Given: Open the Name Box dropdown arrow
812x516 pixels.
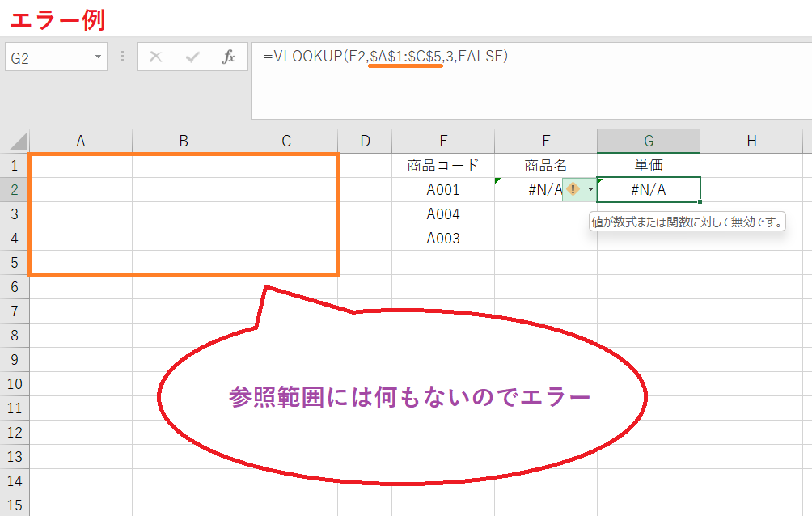Looking at the screenshot, I should tap(99, 57).
